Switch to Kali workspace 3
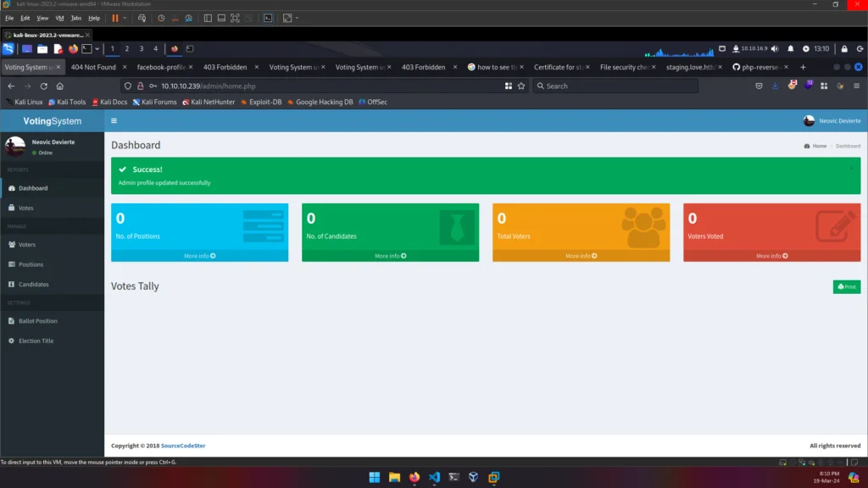 pyautogui.click(x=142, y=48)
